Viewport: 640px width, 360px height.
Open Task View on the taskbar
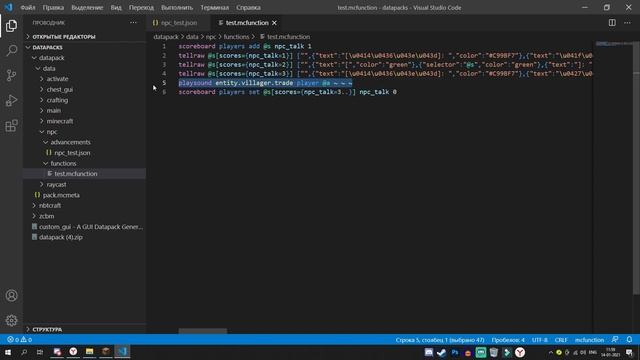[x=40, y=352]
